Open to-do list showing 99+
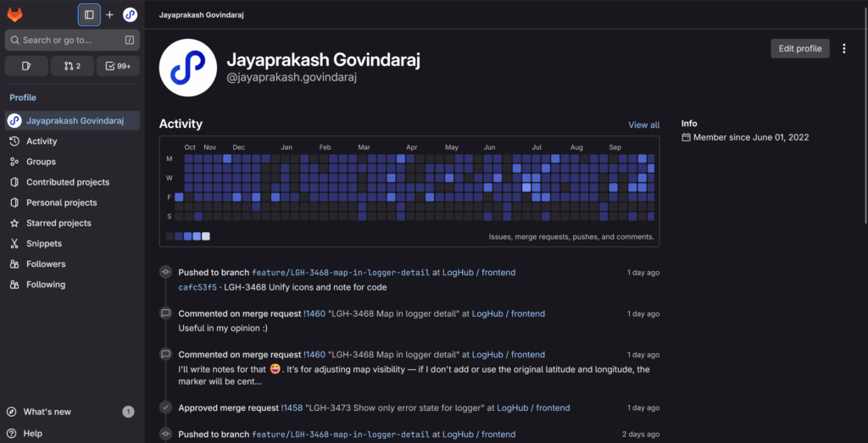This screenshot has width=868, height=443. click(118, 65)
